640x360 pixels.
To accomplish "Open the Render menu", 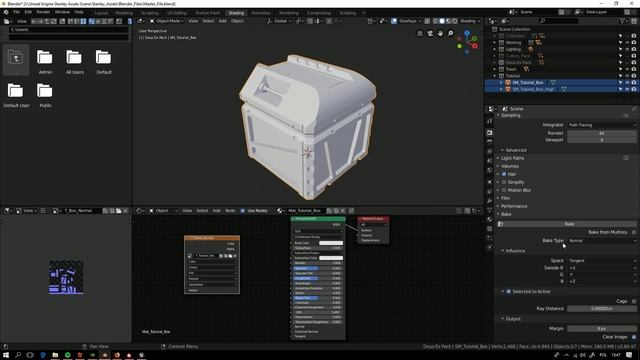I will [x=43, y=12].
